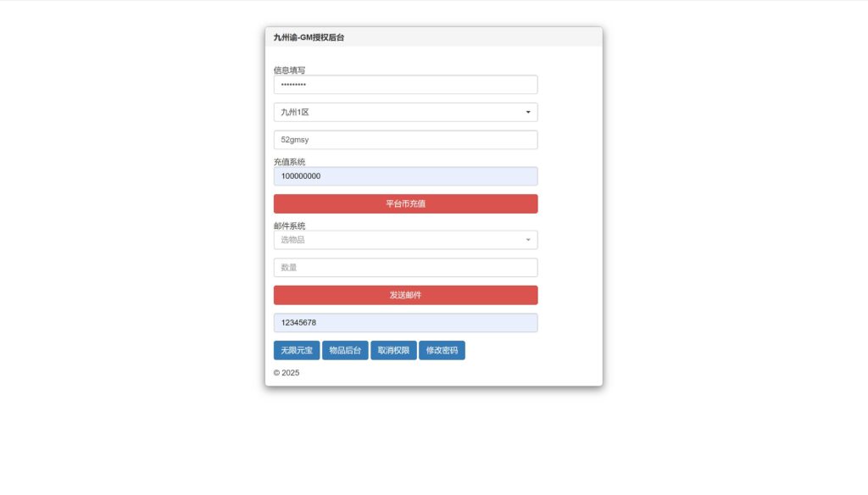
Task: Focus the 数量 quantity input box
Action: tap(404, 267)
